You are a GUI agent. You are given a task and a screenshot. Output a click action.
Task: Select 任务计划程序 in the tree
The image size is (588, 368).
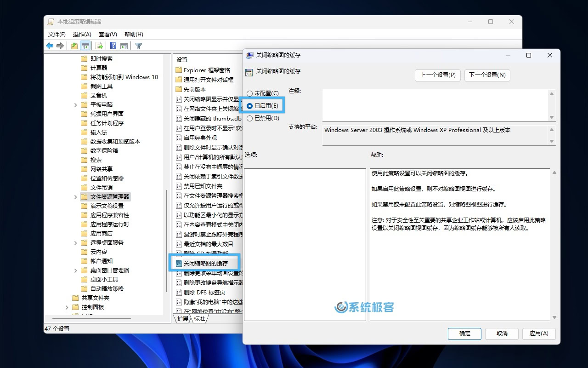pyautogui.click(x=107, y=123)
